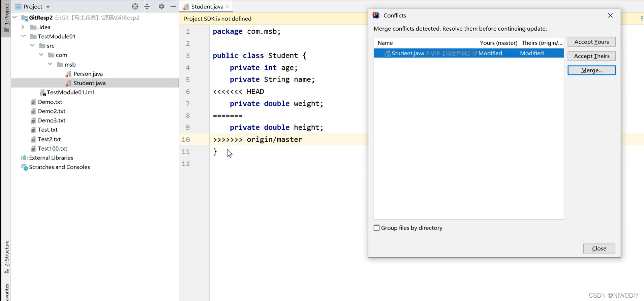
Task: Select Demo2.txt in the project tree
Action: point(52,111)
